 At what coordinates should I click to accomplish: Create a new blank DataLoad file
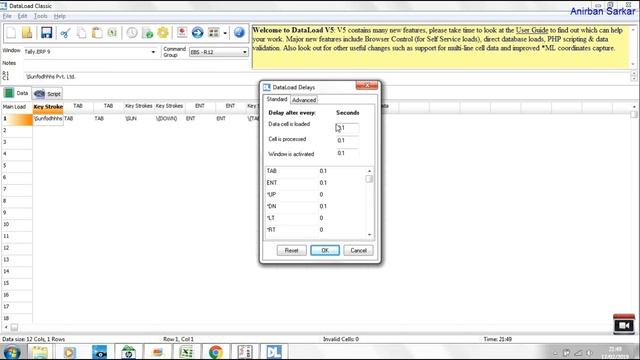[x=11, y=33]
